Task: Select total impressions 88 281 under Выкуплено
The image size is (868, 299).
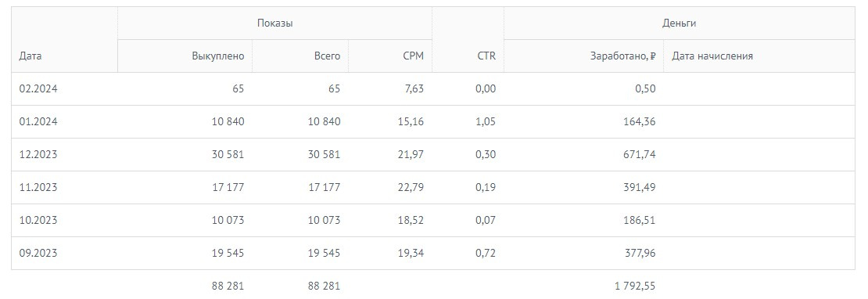Action: coord(228,286)
